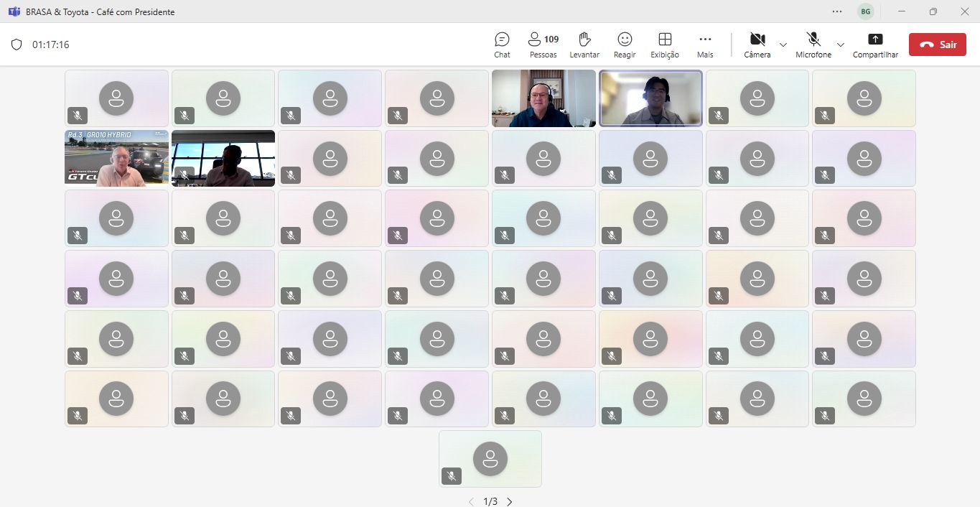Screen dimensions: 980x507
Task: Show the Pessoas participants list
Action: coord(543,45)
